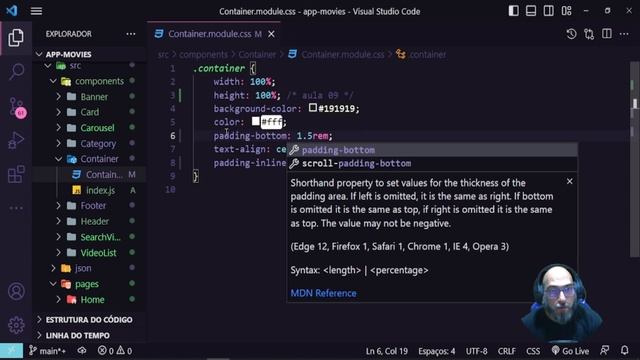
Task: Open the Extensions view
Action: 16,174
